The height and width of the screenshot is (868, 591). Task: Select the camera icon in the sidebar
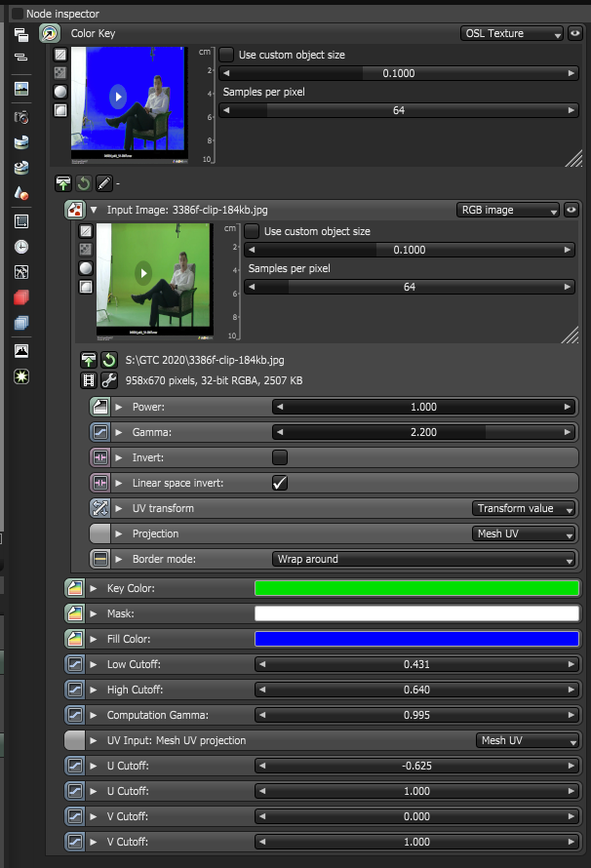(21, 117)
